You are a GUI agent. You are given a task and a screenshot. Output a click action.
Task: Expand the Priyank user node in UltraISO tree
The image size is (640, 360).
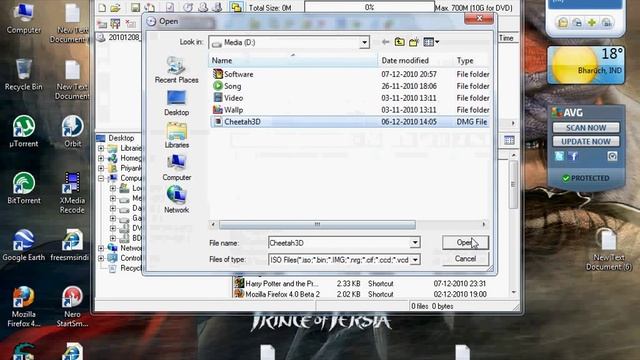point(101,168)
